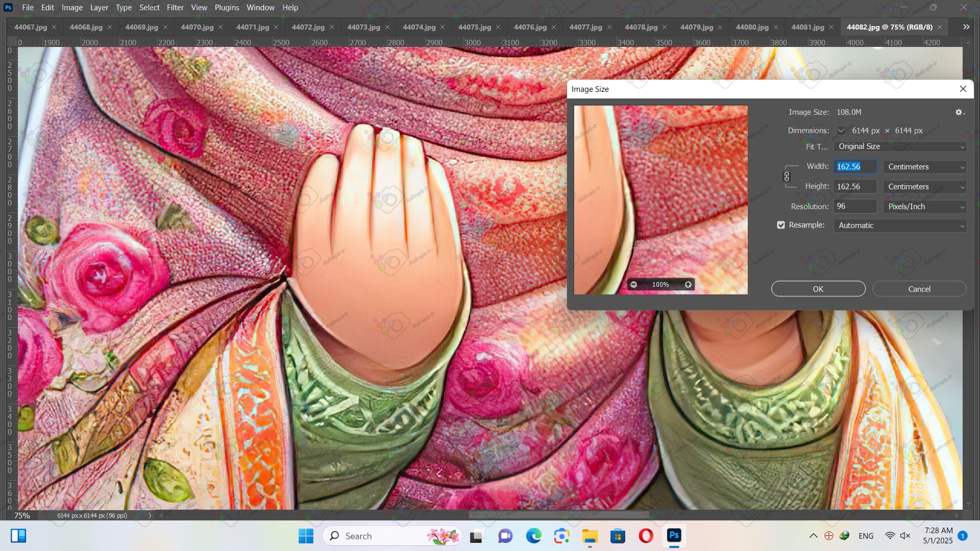Open Task View from the taskbar
Image resolution: width=980 pixels, height=551 pixels.
click(476, 536)
